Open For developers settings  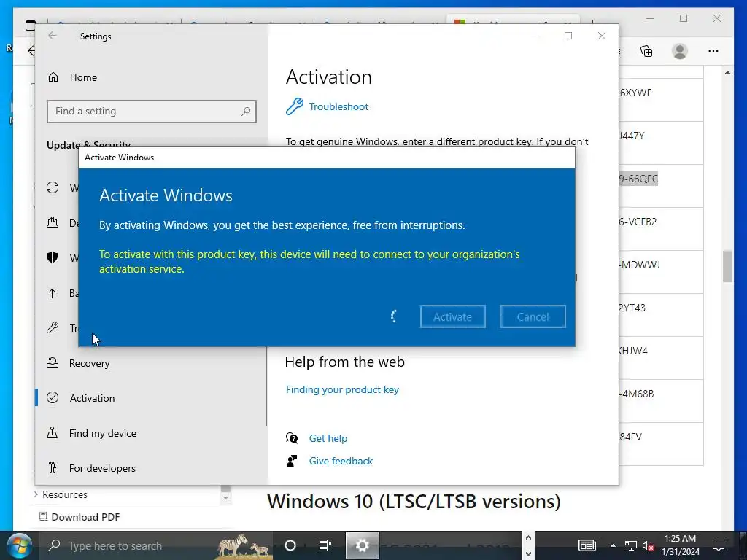tap(102, 468)
